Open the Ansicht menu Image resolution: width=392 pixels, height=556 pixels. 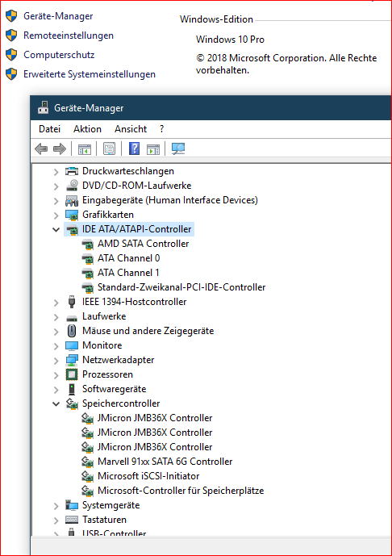click(x=131, y=129)
